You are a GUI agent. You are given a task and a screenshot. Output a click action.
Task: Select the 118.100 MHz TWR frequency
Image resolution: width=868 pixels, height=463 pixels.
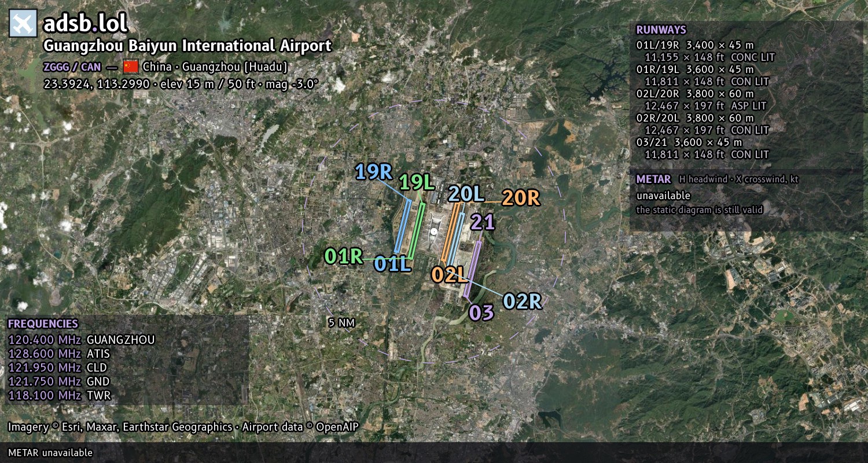59,395
